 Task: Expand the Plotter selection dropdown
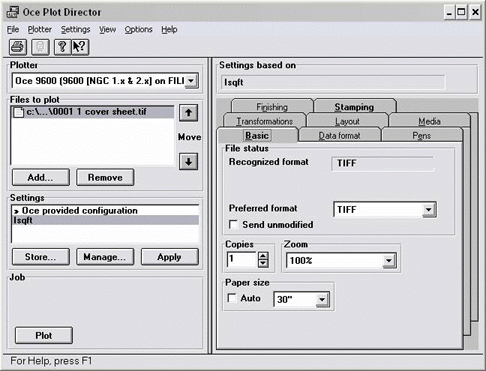click(191, 81)
